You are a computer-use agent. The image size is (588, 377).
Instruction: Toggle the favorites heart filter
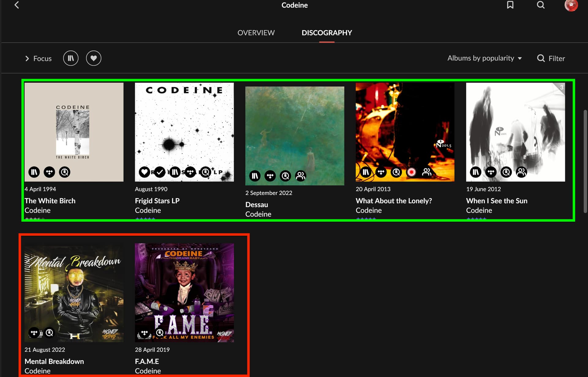[x=93, y=58]
